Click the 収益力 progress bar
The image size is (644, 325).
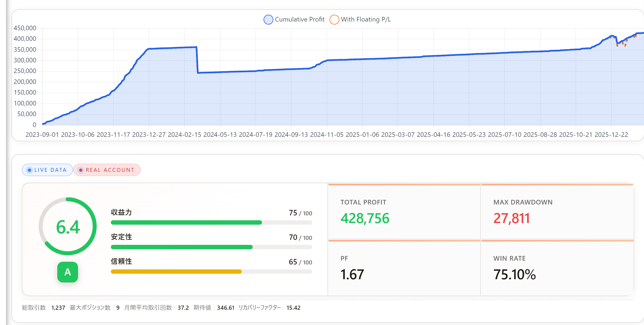click(x=211, y=222)
